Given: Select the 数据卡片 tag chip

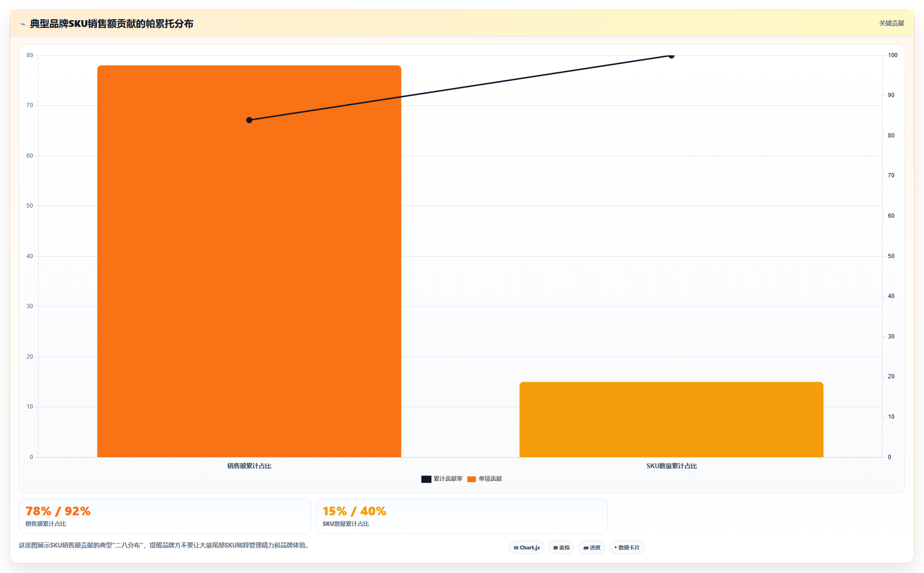Looking at the screenshot, I should click(x=627, y=548).
